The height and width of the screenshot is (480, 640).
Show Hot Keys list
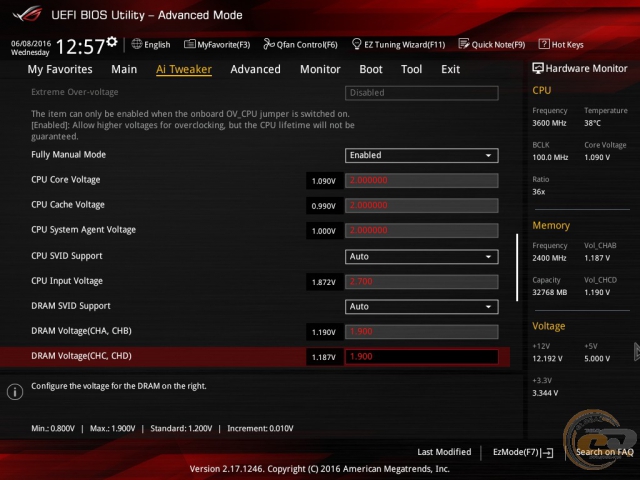pos(567,44)
